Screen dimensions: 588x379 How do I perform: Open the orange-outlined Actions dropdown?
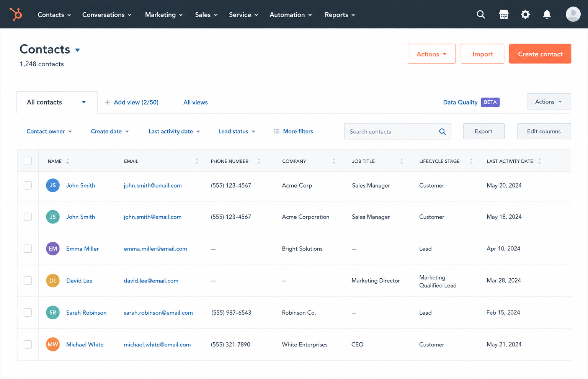[431, 54]
